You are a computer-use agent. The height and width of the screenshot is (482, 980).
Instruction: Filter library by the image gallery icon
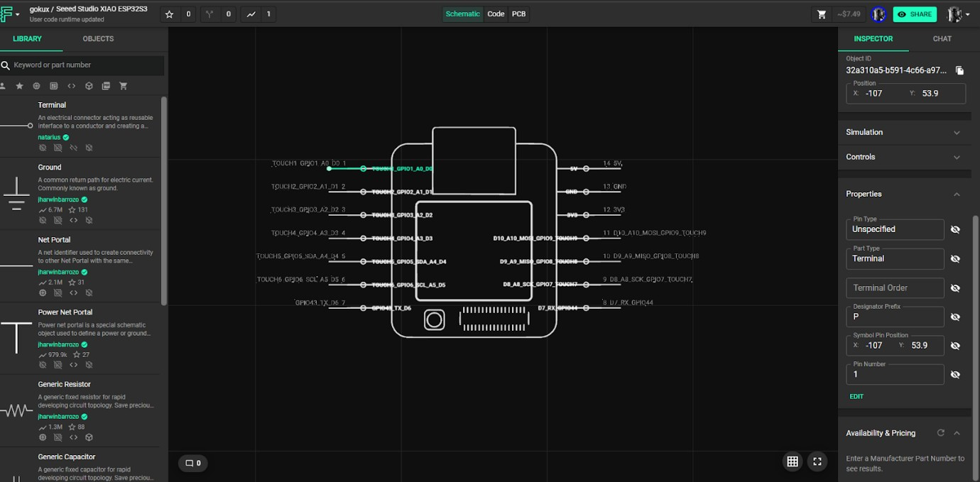click(x=106, y=86)
